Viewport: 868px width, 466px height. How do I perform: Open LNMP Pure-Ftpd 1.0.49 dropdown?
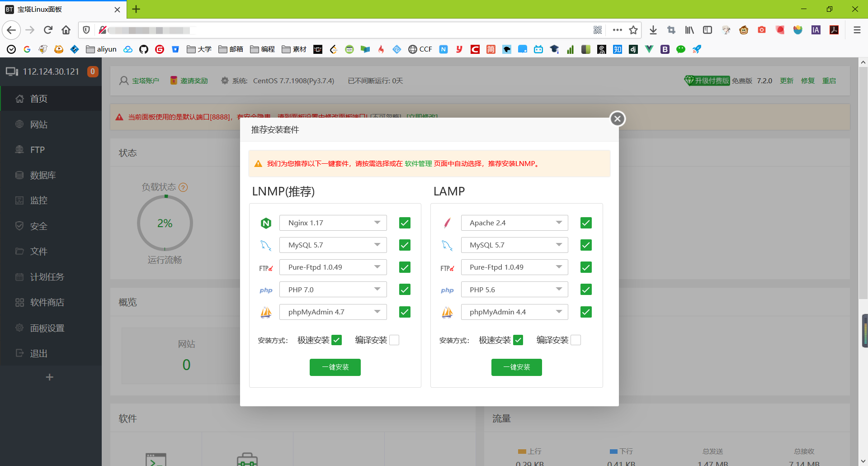333,267
